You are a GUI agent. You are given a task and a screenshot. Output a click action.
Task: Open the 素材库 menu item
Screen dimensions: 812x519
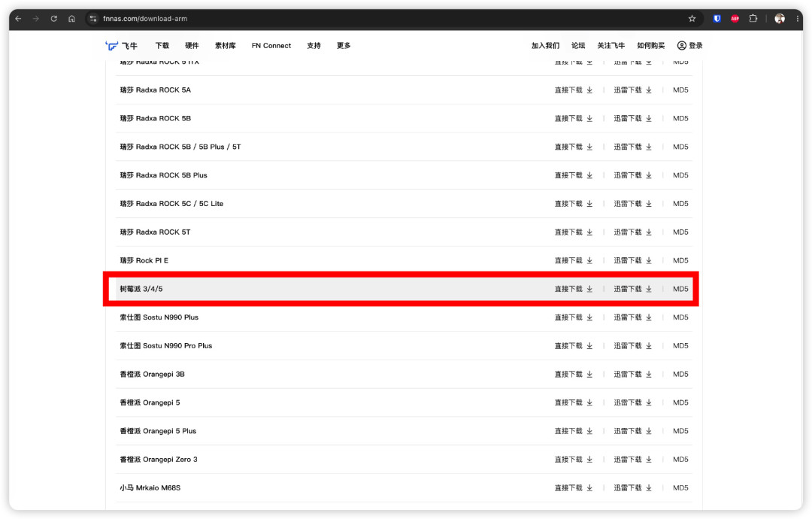226,46
